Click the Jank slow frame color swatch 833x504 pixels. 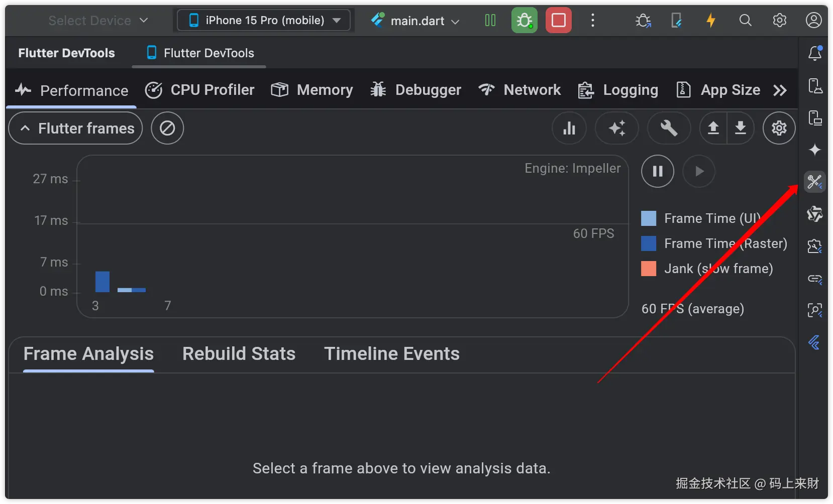click(x=649, y=269)
